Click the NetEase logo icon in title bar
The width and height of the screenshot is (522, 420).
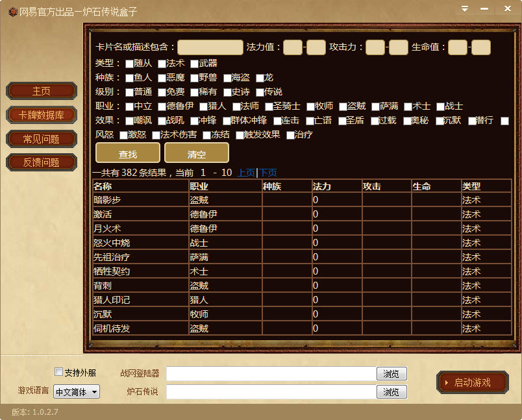pos(12,11)
